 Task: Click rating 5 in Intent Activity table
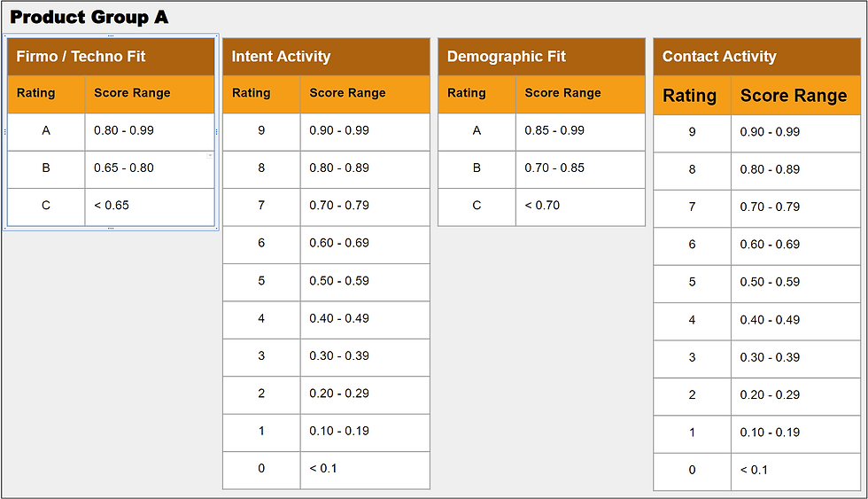tap(262, 283)
